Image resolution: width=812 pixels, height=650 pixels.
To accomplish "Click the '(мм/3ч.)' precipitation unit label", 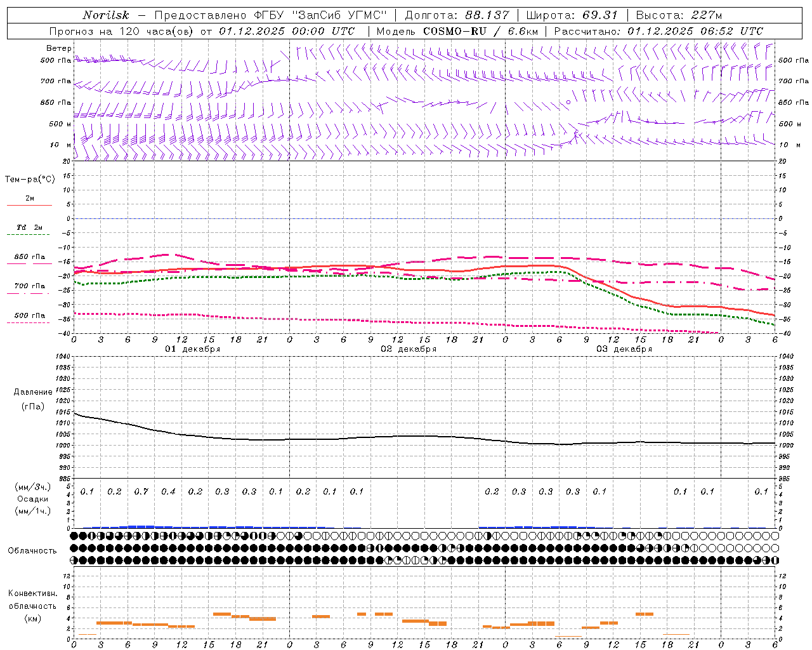I will pyautogui.click(x=33, y=487).
